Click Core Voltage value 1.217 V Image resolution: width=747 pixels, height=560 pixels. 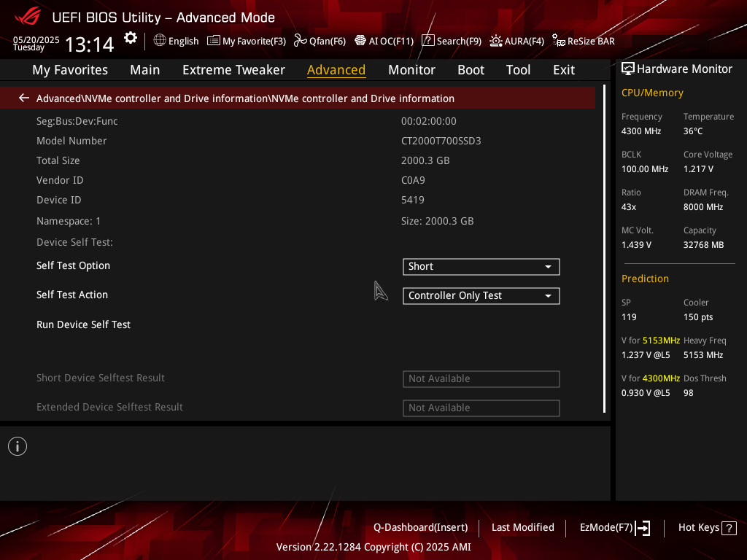698,169
